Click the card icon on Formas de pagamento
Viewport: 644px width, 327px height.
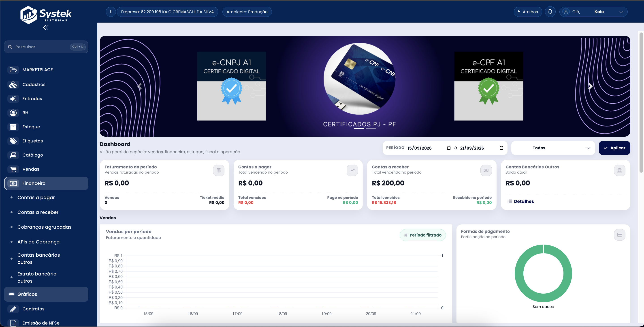[x=620, y=235]
